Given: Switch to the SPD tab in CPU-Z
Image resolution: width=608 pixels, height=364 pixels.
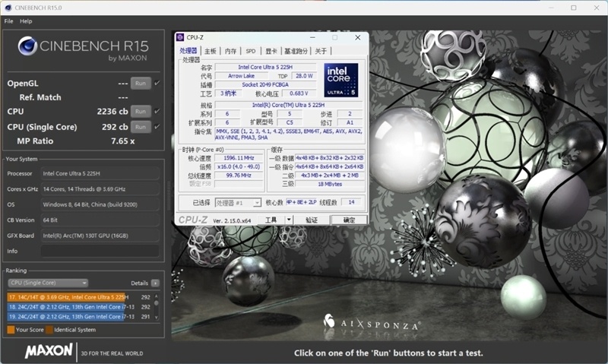Looking at the screenshot, I should tap(250, 51).
